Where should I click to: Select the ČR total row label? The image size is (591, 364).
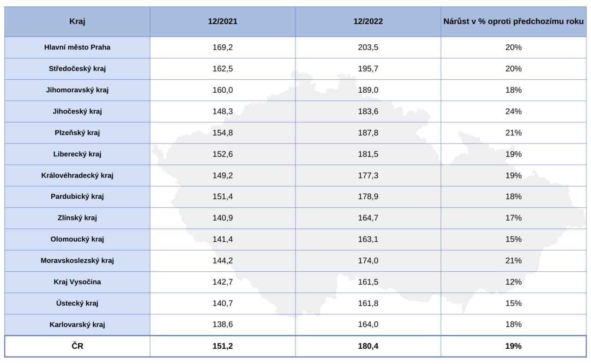77,346
